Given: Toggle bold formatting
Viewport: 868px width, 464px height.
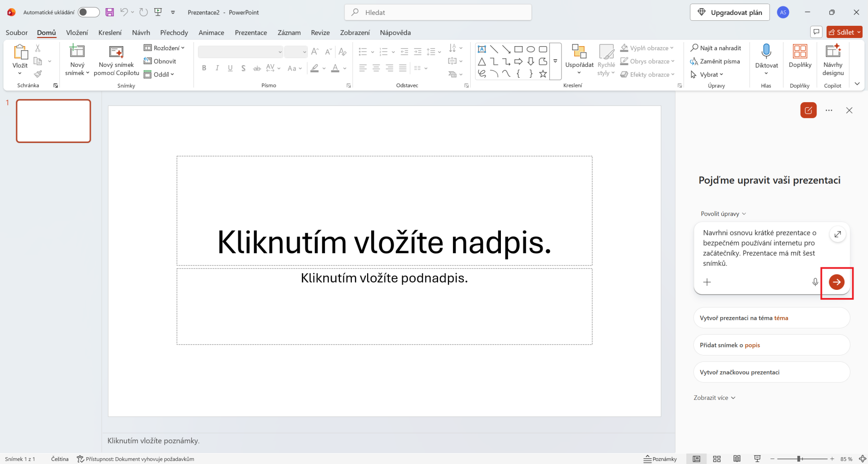Looking at the screenshot, I should point(204,68).
